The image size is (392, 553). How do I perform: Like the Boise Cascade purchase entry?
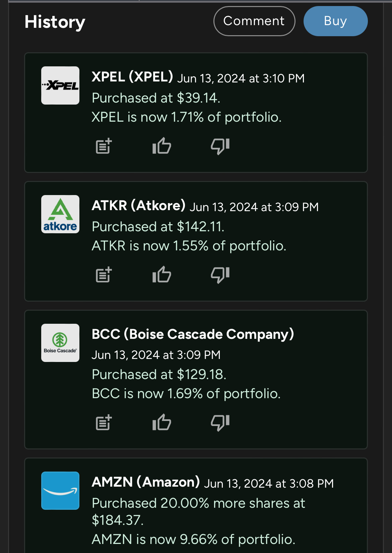pyautogui.click(x=161, y=423)
